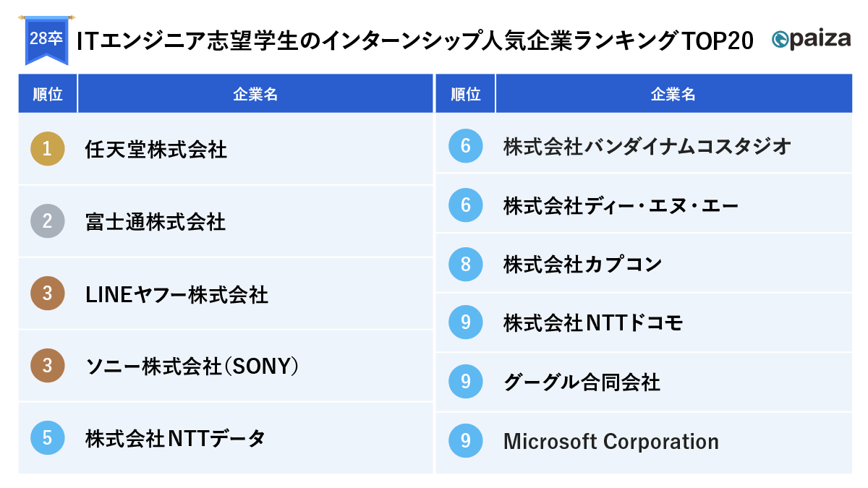Click the right 企業名 column header

673,94
